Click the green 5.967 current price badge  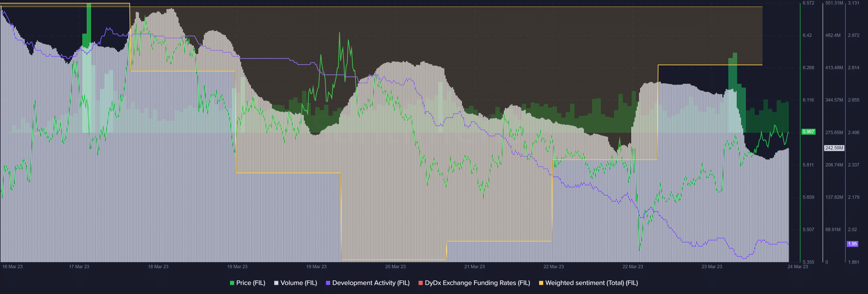[808, 132]
